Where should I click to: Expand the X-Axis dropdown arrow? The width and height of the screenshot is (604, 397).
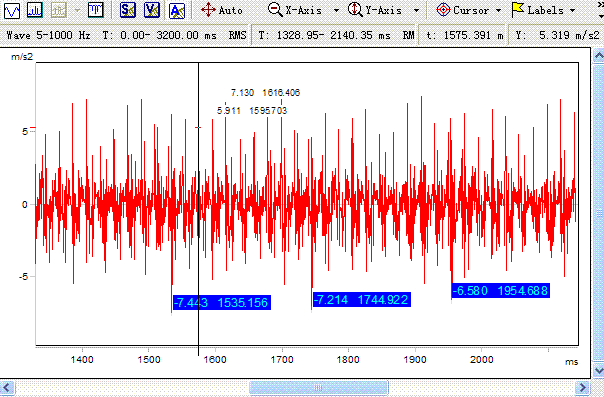tap(336, 10)
